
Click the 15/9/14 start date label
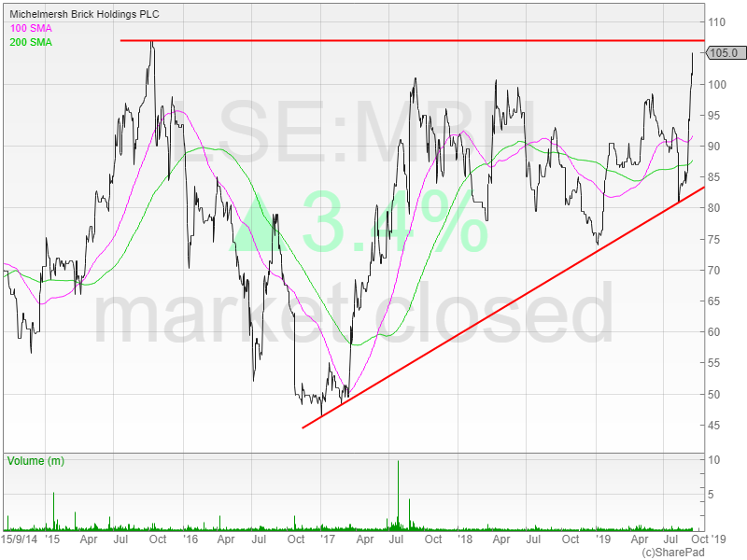[x=19, y=539]
